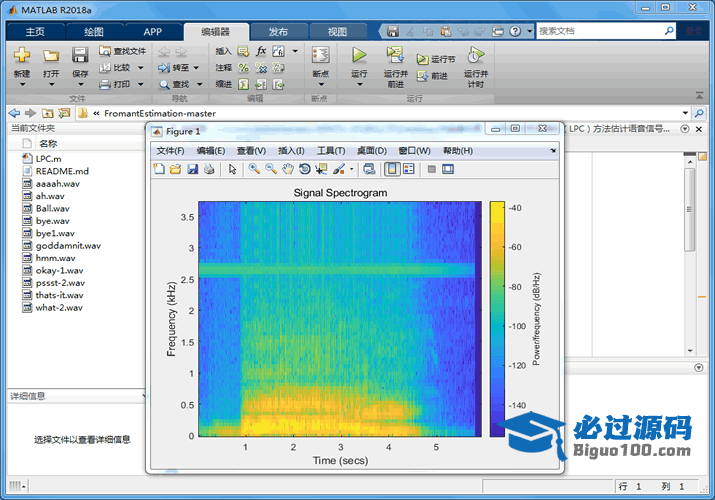715x500 pixels.
Task: Click the Go To (转至) button
Action: click(x=174, y=68)
